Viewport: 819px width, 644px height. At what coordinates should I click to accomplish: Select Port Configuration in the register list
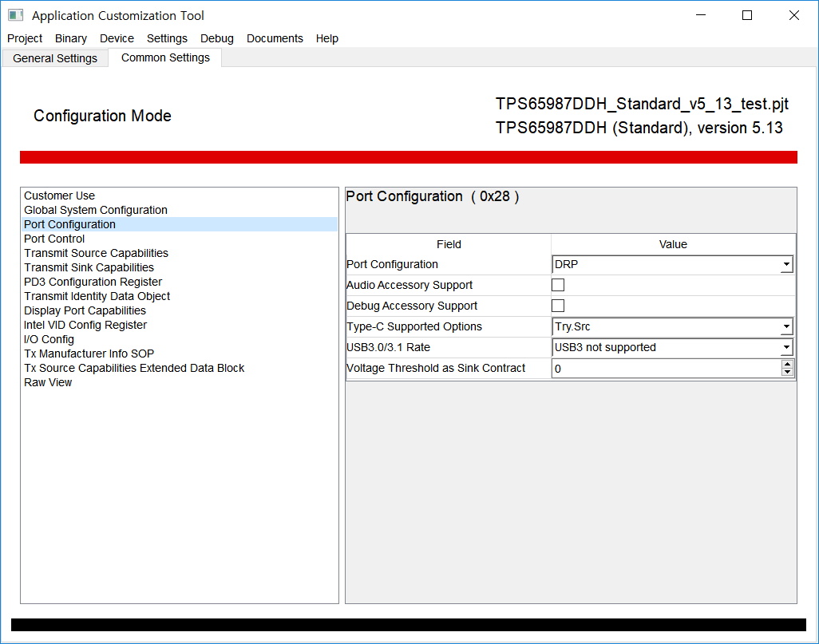click(x=179, y=224)
